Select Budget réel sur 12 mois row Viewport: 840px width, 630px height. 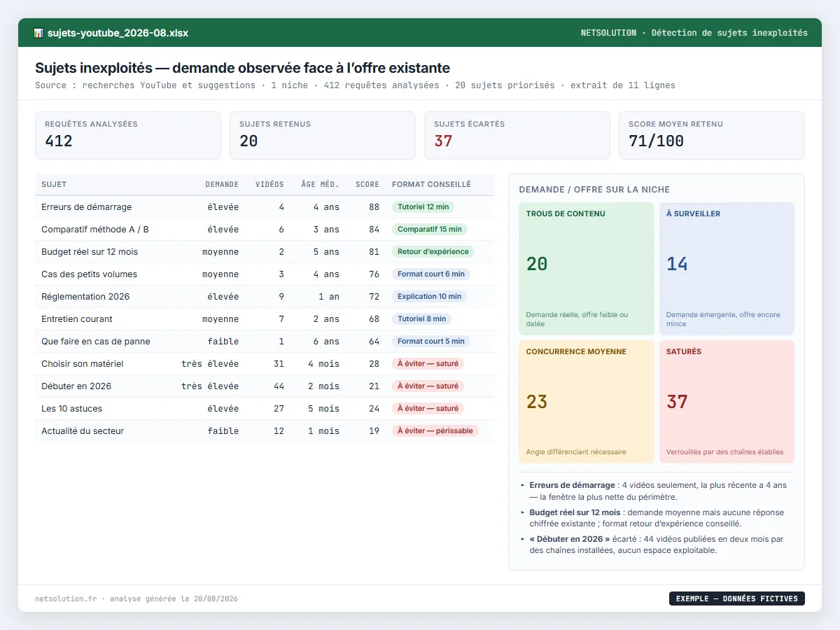click(x=265, y=252)
